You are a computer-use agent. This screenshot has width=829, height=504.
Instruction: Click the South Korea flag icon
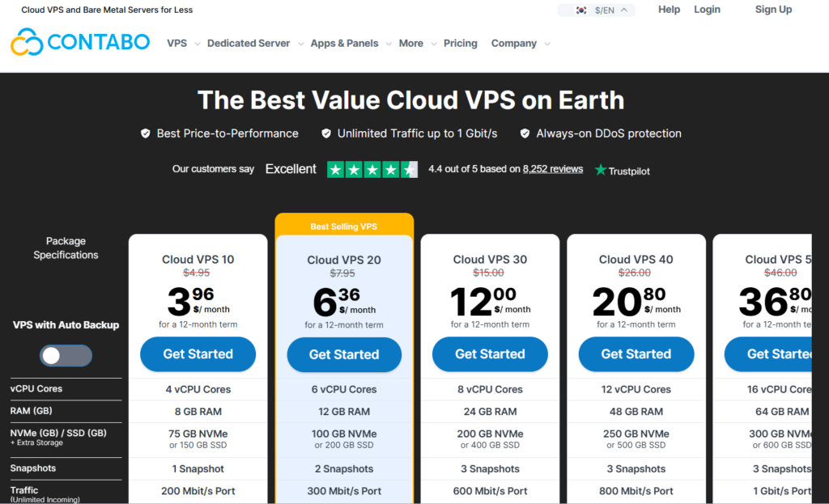(x=580, y=11)
